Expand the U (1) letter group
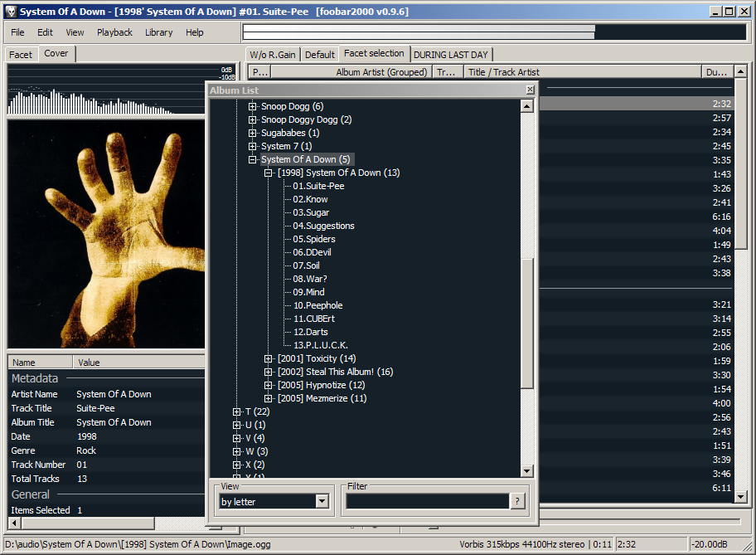The height and width of the screenshot is (555, 756). 236,425
